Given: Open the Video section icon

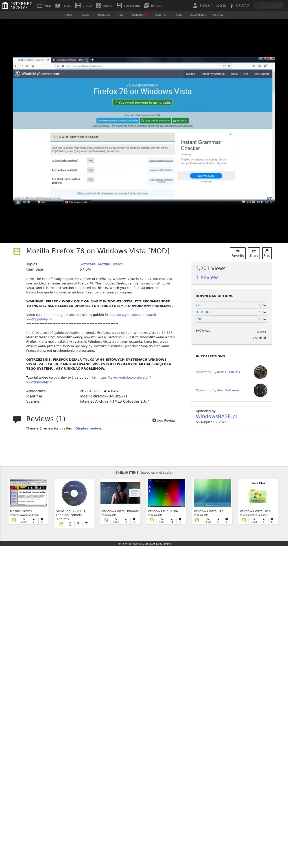Looking at the screenshot, I should point(78,6).
